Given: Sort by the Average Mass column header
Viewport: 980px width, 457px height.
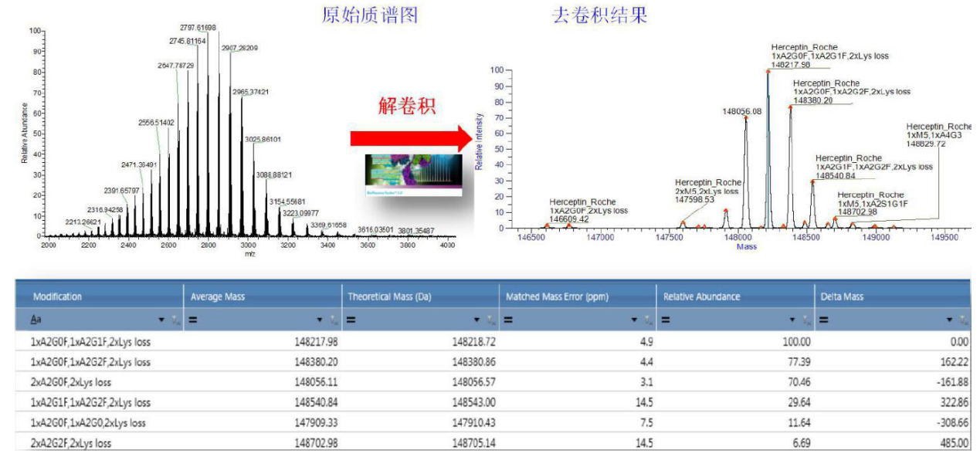Looking at the screenshot, I should [x=262, y=296].
